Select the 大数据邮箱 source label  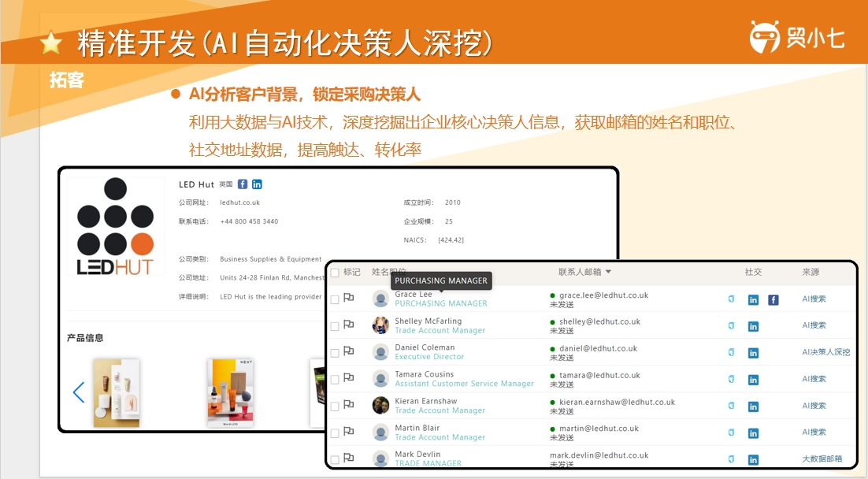(822, 459)
